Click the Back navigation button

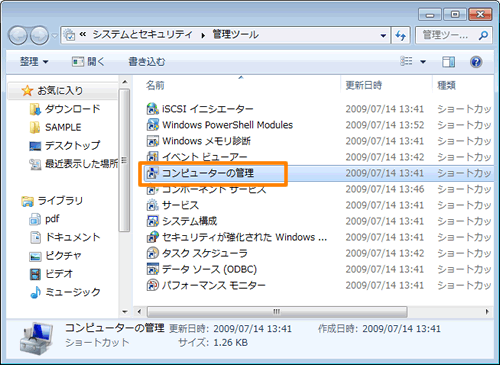(18, 35)
